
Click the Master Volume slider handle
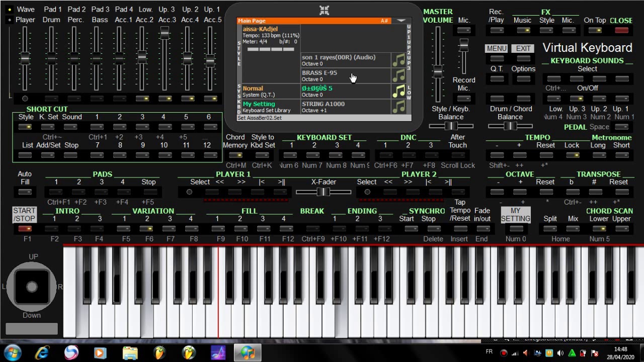tap(438, 71)
